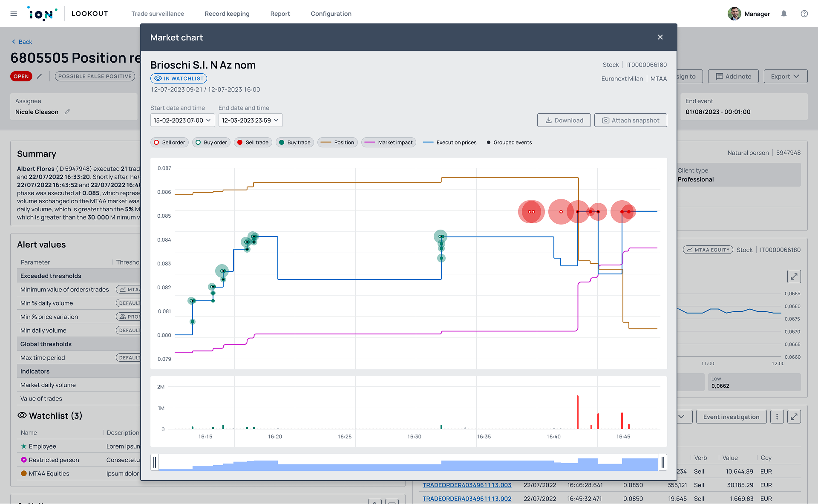
Task: Click the MTAA EQUITY tag
Action: pos(708,250)
